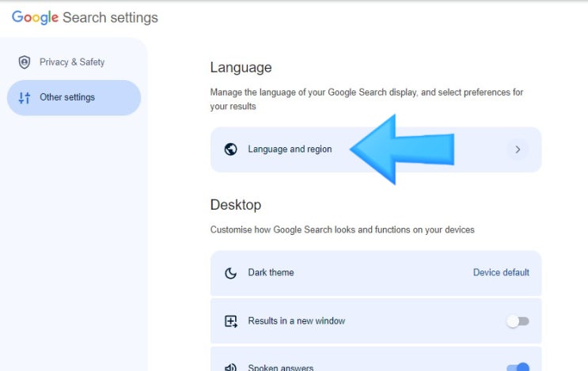Viewport: 588px width, 371px height.
Task: Select Other settings in the sidebar
Action: pyautogui.click(x=74, y=97)
